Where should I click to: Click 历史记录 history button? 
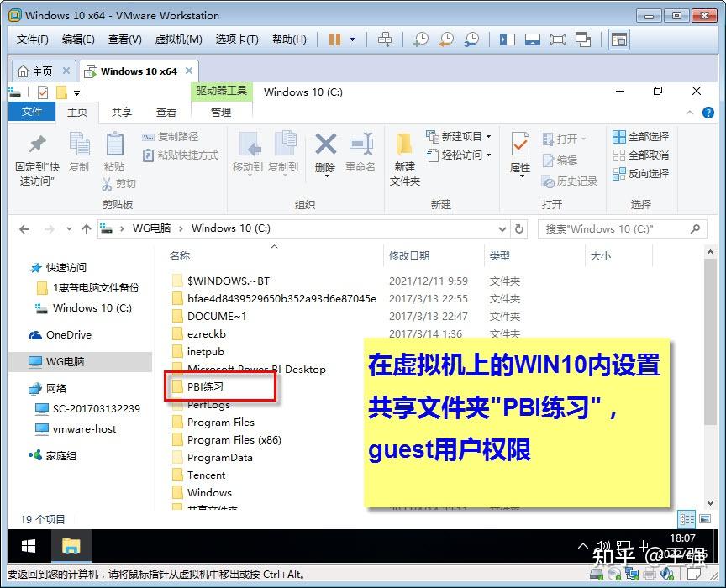click(570, 181)
